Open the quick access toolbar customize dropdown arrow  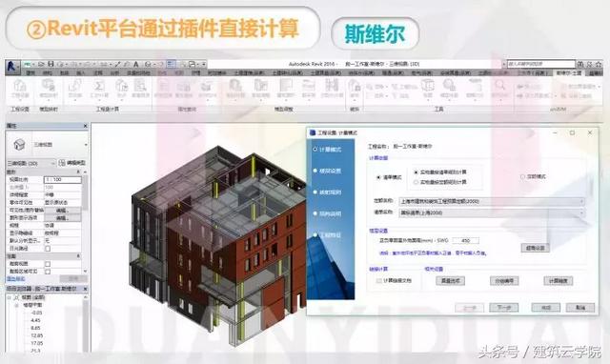204,64
